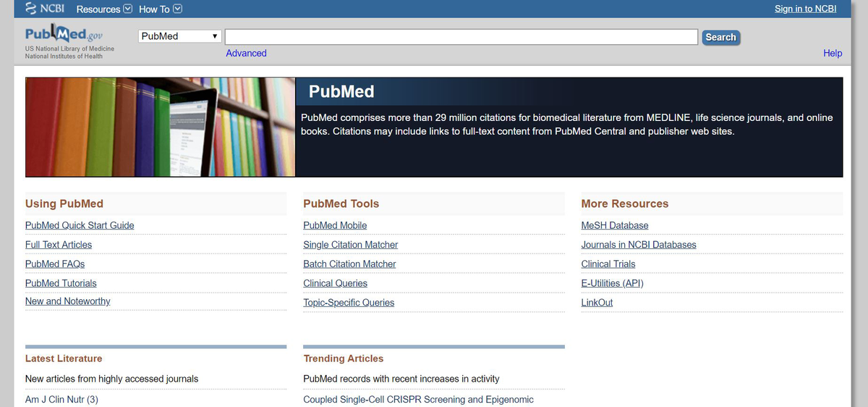
Task: Open the PubMed database selector dropdown
Action: coord(179,36)
